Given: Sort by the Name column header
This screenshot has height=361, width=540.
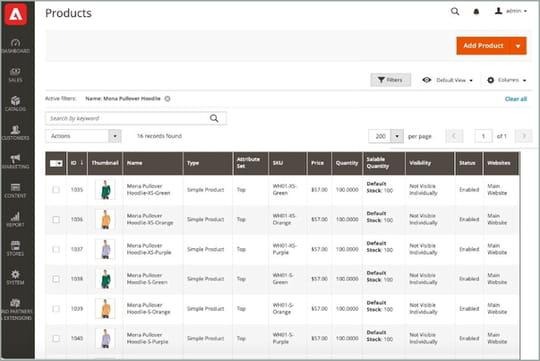Looking at the screenshot, I should [x=153, y=163].
